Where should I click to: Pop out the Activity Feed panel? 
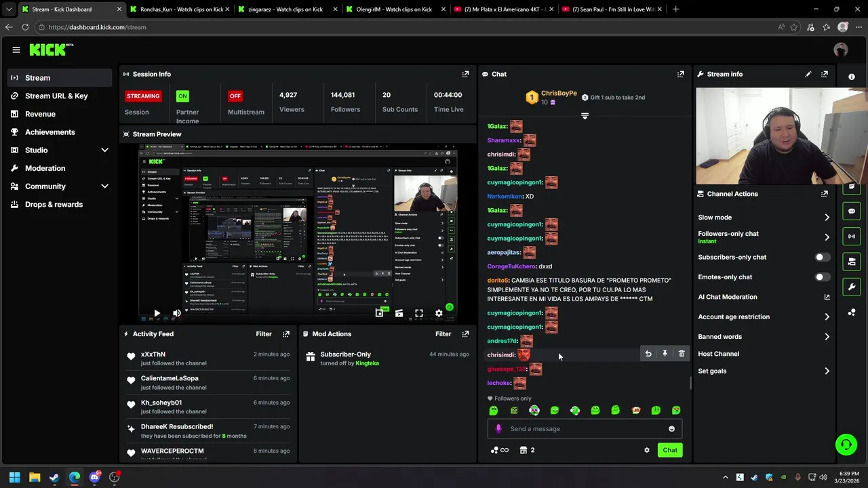tap(285, 334)
